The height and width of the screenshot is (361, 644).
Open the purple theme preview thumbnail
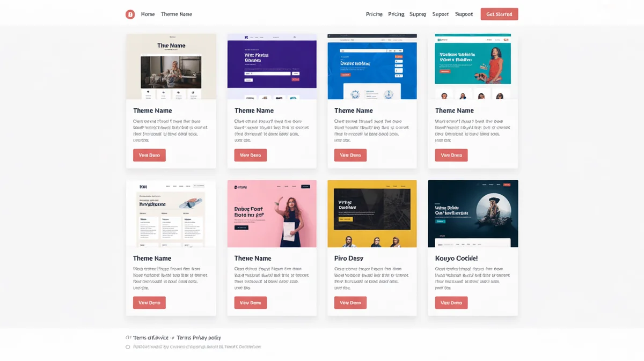pyautogui.click(x=272, y=67)
